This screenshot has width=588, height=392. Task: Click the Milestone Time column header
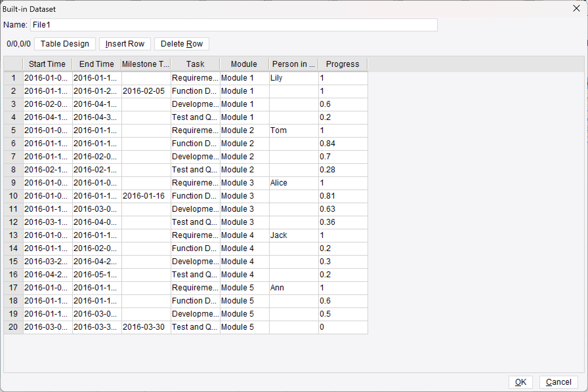click(145, 64)
